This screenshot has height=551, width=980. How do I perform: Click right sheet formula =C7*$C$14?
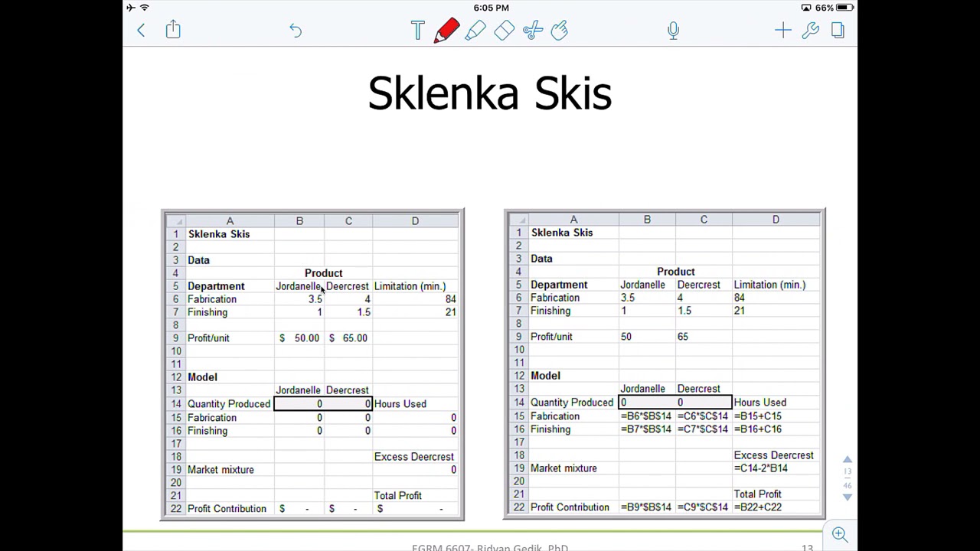pyautogui.click(x=703, y=429)
